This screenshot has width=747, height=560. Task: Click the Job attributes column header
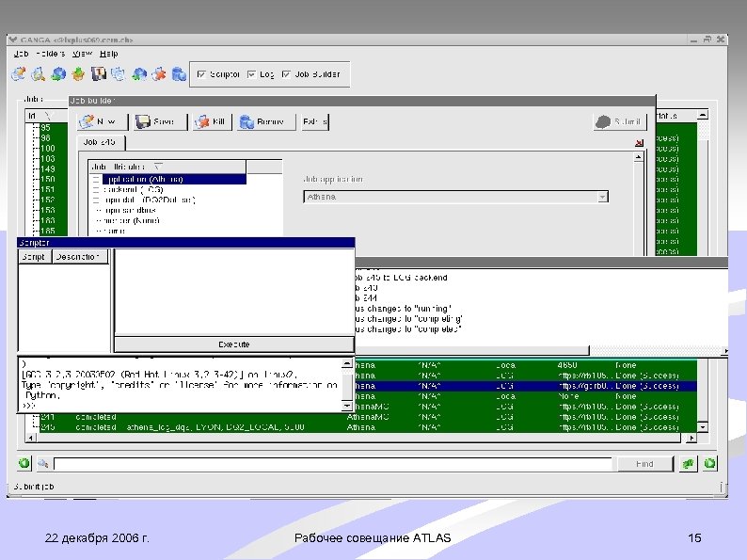pyautogui.click(x=167, y=167)
